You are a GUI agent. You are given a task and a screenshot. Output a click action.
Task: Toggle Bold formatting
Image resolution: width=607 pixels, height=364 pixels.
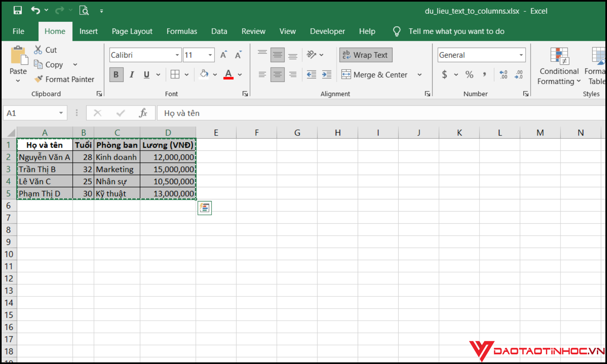pyautogui.click(x=116, y=74)
